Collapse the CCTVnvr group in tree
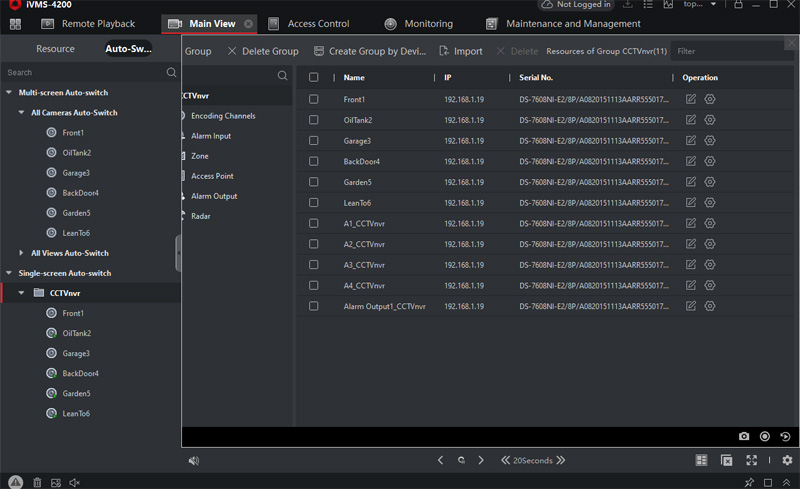 22,293
